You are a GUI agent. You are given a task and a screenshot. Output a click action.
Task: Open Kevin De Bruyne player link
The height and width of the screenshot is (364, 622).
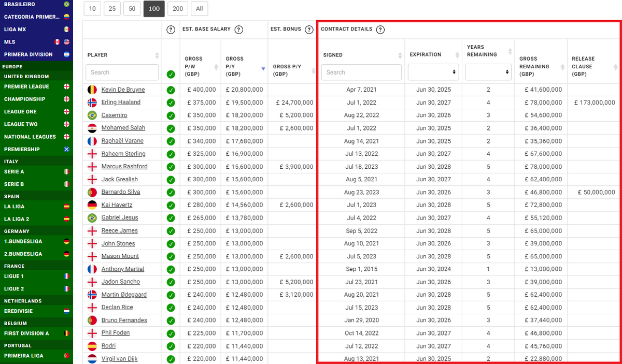123,90
